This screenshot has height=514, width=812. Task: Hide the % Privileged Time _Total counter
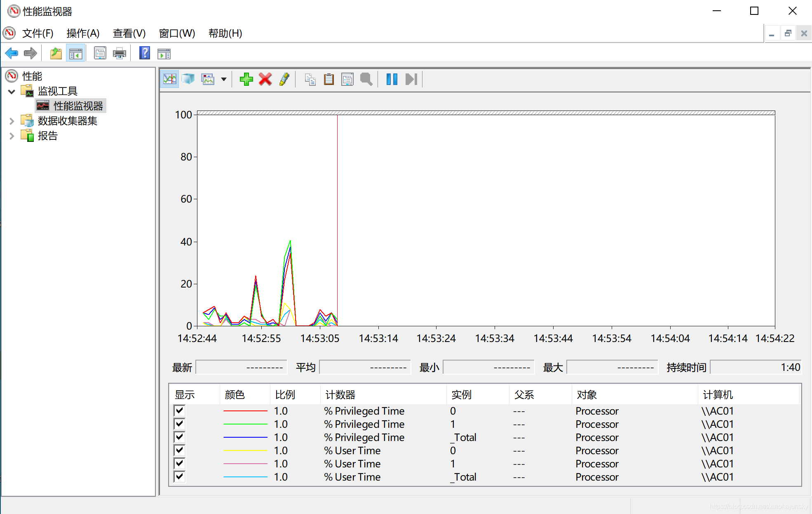click(179, 437)
